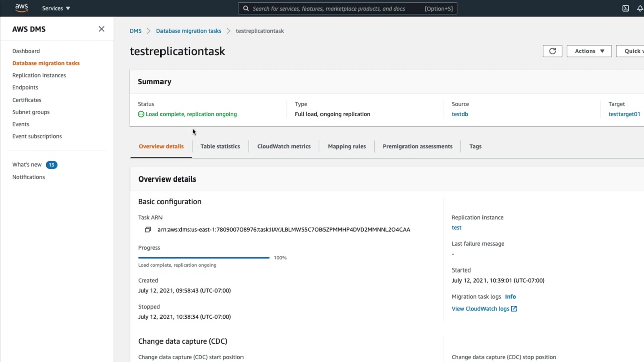
Task: Click the AWS logo home icon
Action: pyautogui.click(x=21, y=8)
